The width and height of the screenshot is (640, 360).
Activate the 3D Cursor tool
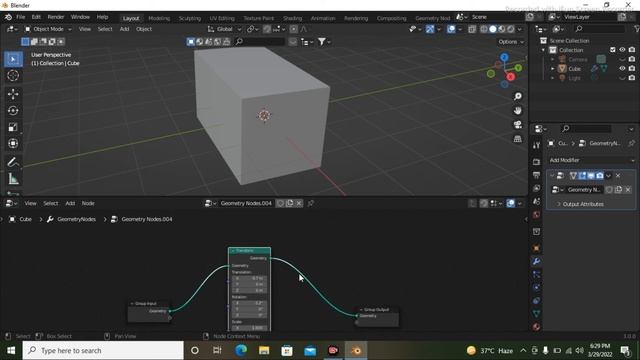(x=13, y=76)
